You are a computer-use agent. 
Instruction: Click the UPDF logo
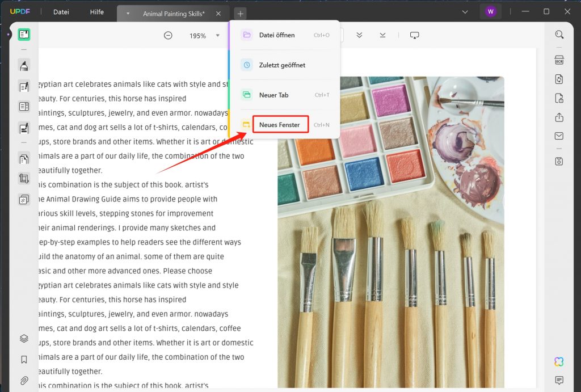click(20, 11)
